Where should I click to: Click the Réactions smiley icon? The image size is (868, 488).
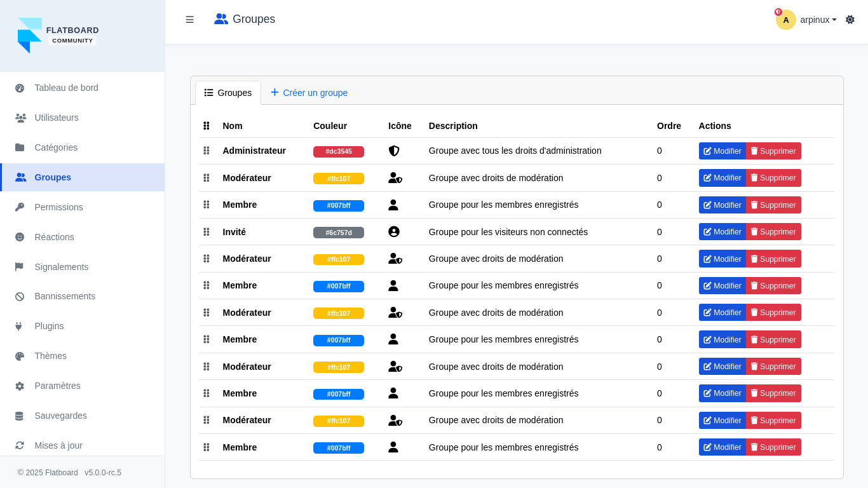point(20,237)
